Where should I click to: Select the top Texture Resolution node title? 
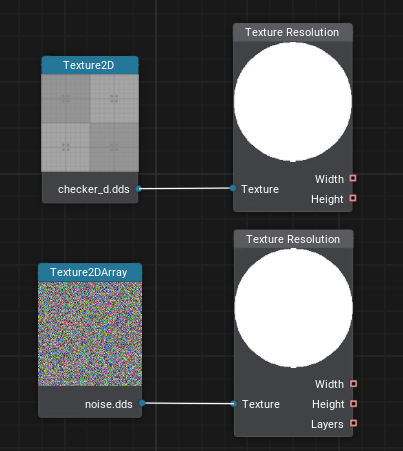293,32
